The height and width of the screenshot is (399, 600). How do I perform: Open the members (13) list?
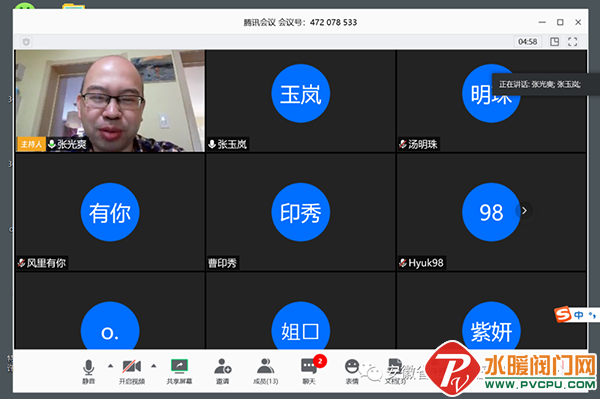pyautogui.click(x=266, y=371)
